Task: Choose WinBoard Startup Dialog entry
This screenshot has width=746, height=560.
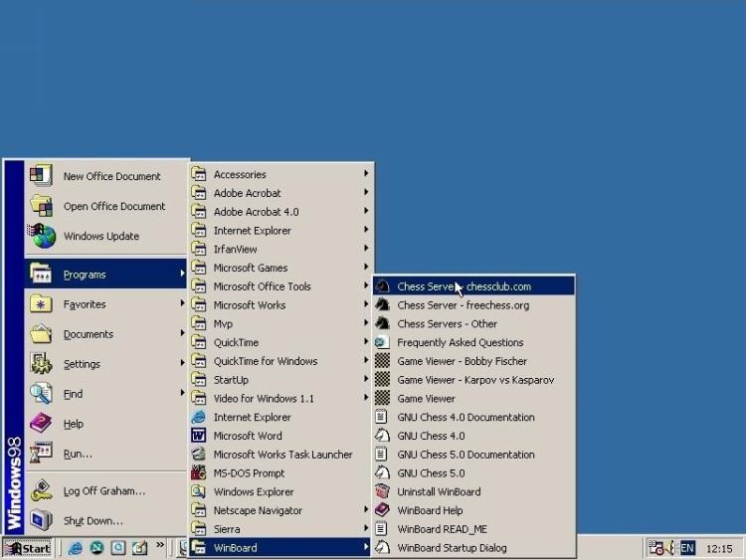Action: coord(452,548)
